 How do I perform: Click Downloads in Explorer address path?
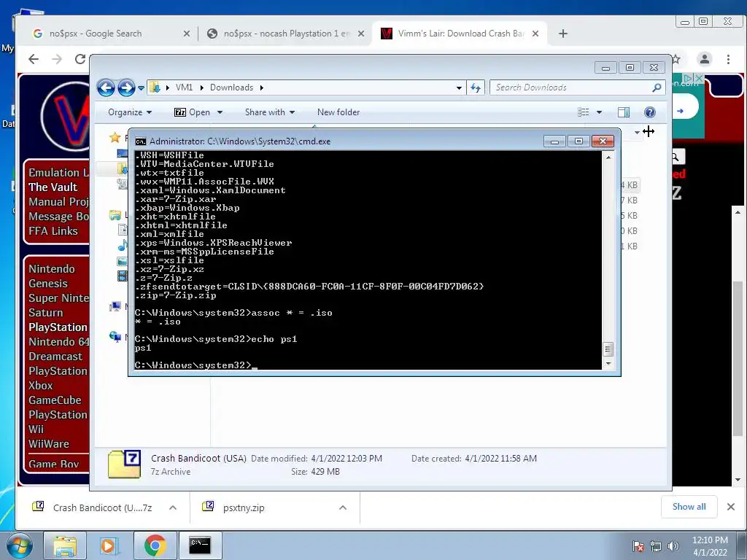tap(231, 87)
